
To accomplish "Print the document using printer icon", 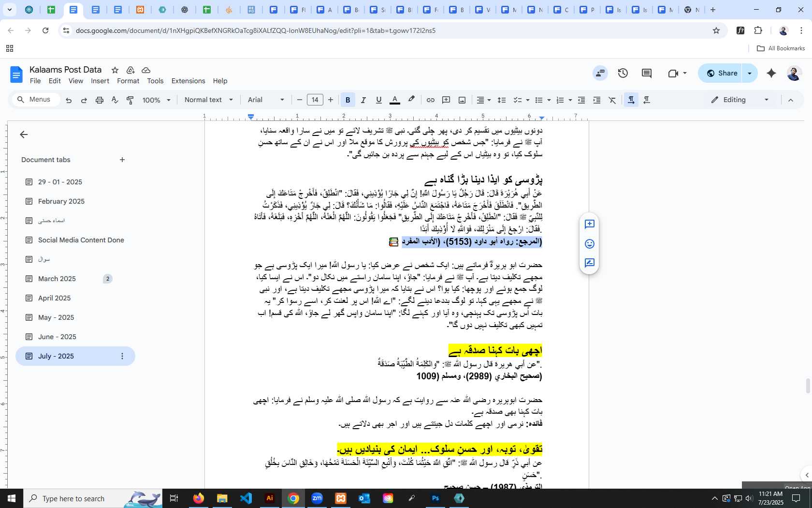I will point(100,100).
